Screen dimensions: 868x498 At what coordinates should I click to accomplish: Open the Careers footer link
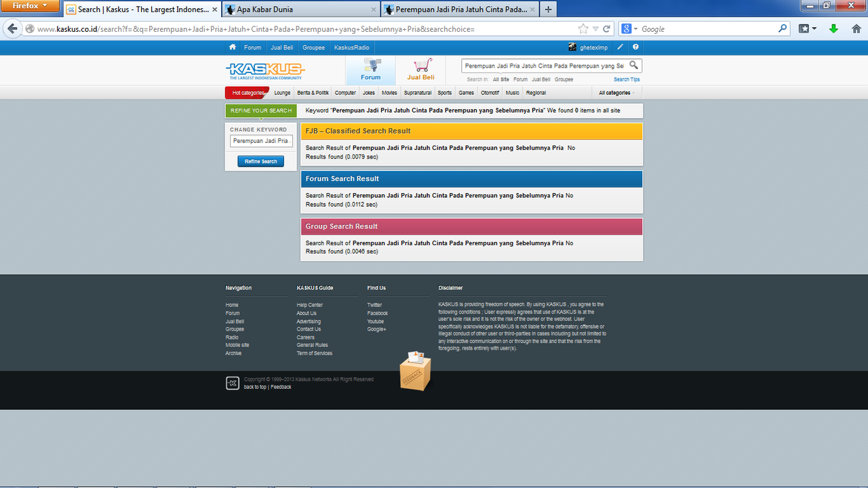coord(306,337)
